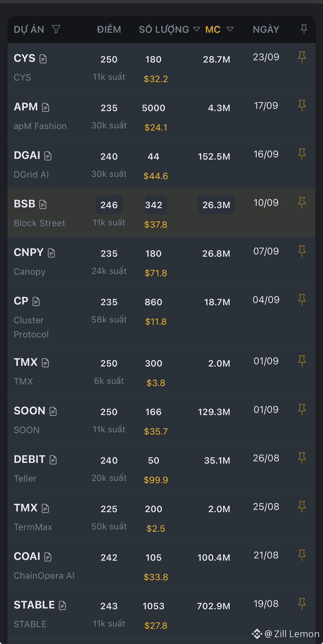
Task: Pin the COAI ChainOpera AI row
Action: (302, 555)
